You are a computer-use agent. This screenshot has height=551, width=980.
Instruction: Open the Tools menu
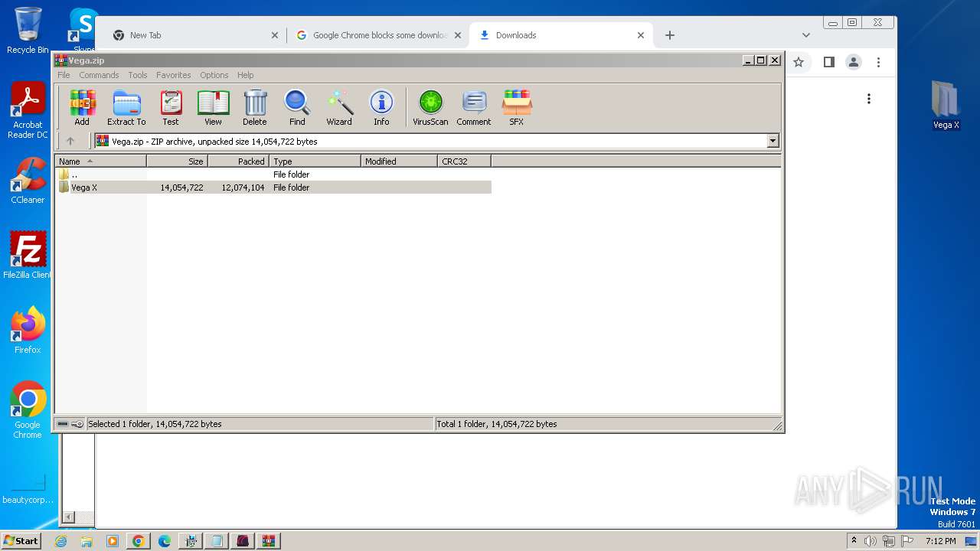pyautogui.click(x=138, y=75)
